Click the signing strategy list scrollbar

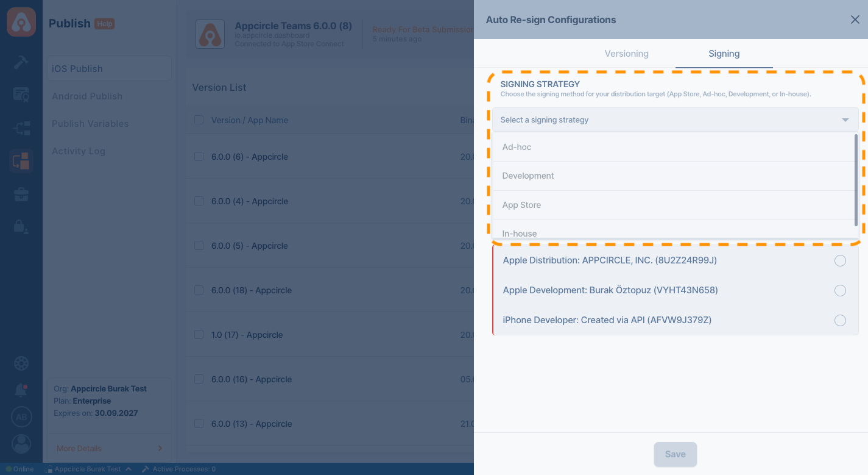[x=856, y=180]
